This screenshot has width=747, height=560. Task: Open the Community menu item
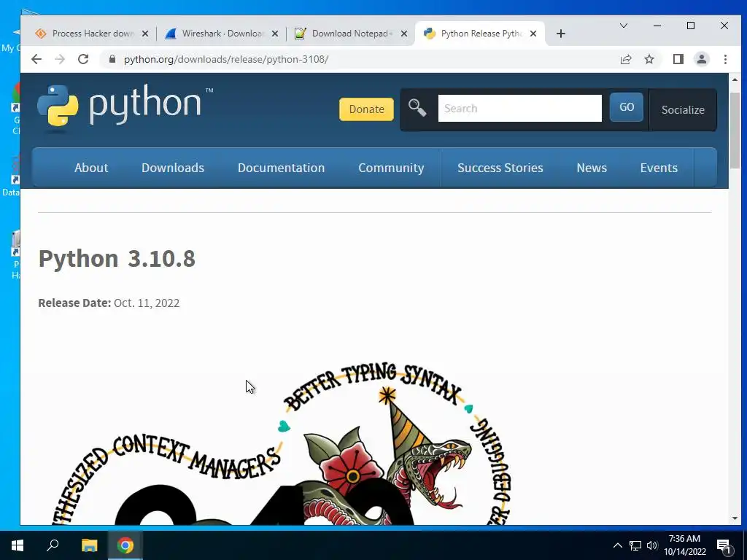[x=391, y=168]
